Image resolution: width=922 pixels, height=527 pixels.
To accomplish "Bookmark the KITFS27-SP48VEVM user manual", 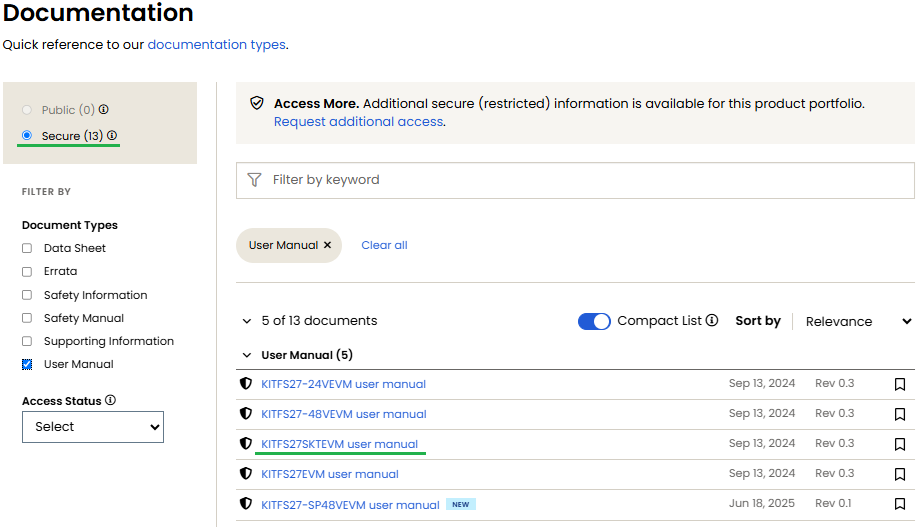I will (x=900, y=504).
